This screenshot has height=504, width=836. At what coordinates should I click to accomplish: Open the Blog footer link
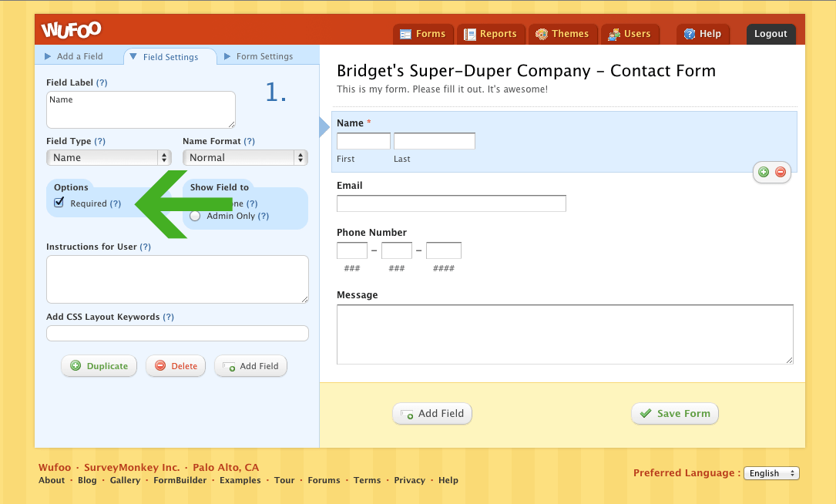coord(87,480)
